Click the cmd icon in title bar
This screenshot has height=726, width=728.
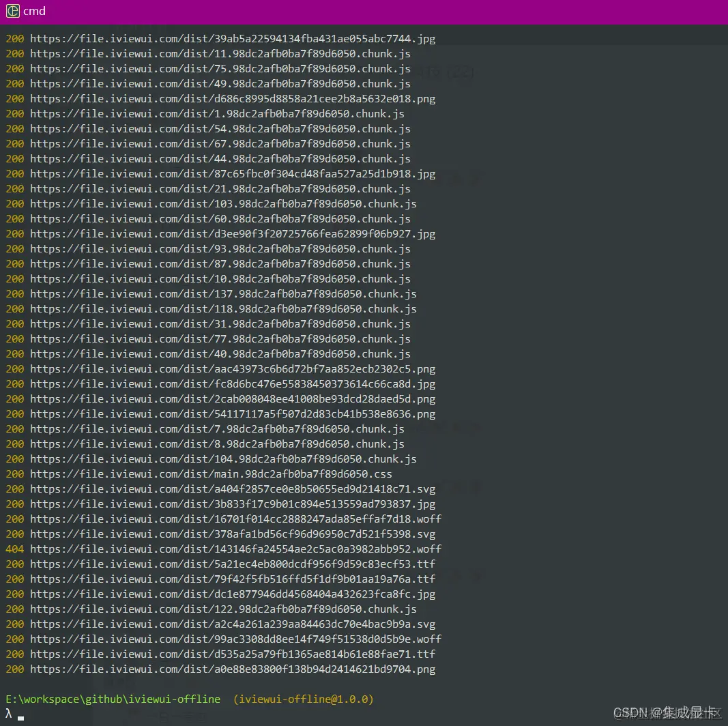pos(12,11)
